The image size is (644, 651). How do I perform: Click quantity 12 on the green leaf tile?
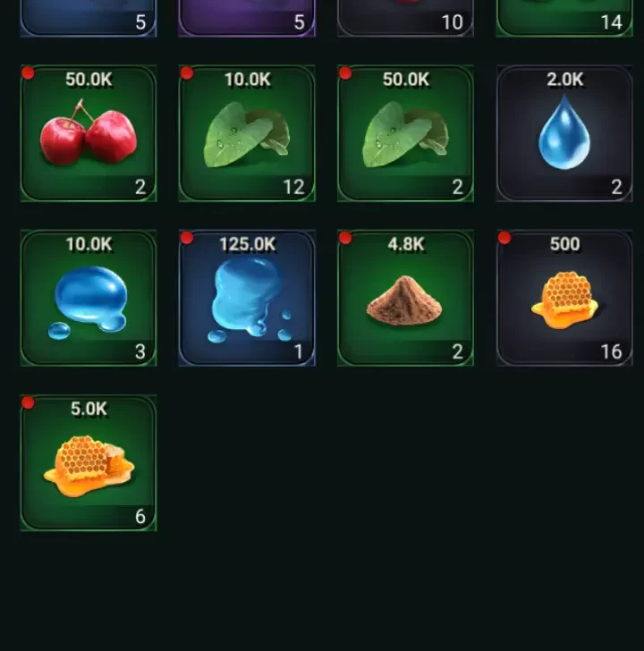[294, 187]
